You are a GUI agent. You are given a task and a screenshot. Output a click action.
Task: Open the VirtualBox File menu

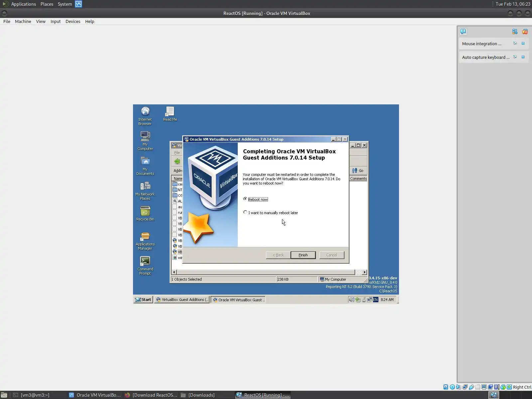pos(7,21)
